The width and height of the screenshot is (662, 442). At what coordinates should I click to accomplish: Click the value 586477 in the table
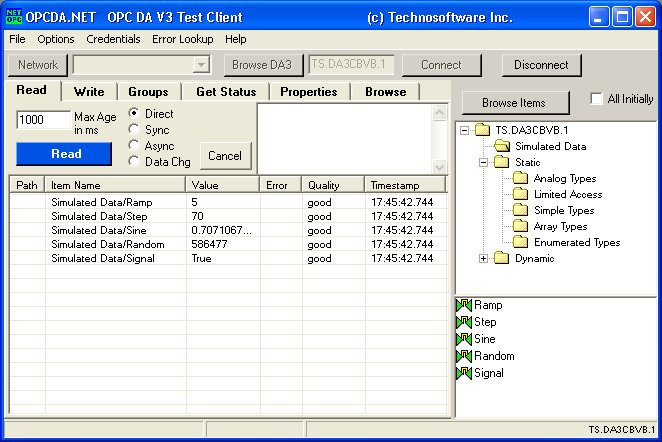tap(209, 244)
